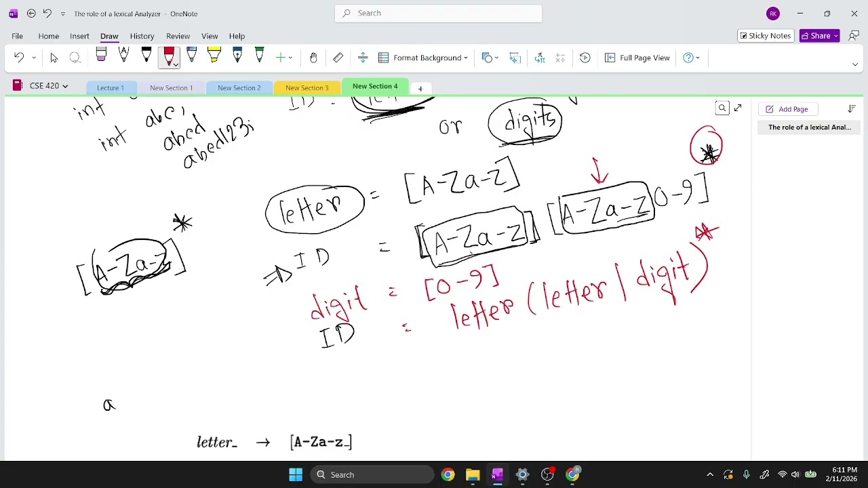The width and height of the screenshot is (868, 488).
Task: Select The role of a lexical Anal... page
Action: (x=809, y=127)
